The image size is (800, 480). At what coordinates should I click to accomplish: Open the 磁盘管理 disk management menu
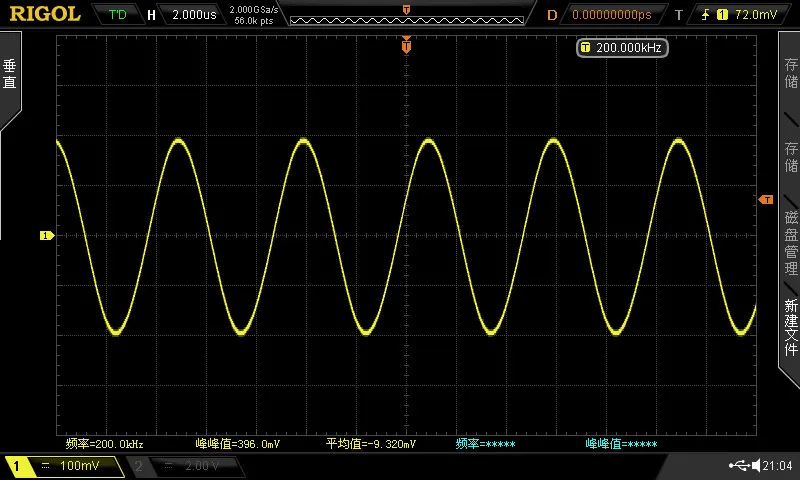(790, 243)
